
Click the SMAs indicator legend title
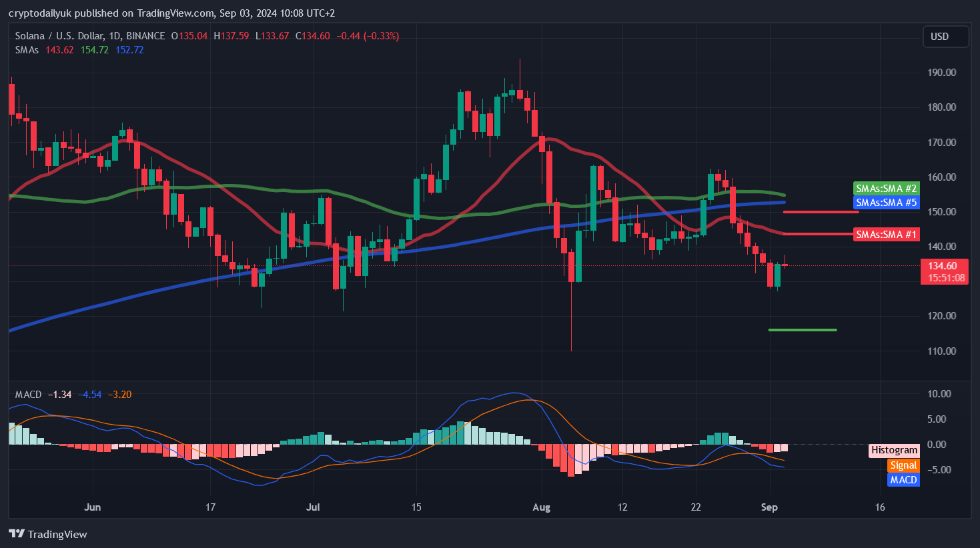pos(27,50)
